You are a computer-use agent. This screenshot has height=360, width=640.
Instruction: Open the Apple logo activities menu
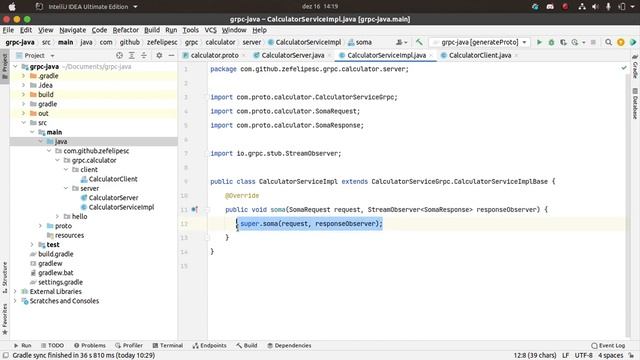coord(12,7)
